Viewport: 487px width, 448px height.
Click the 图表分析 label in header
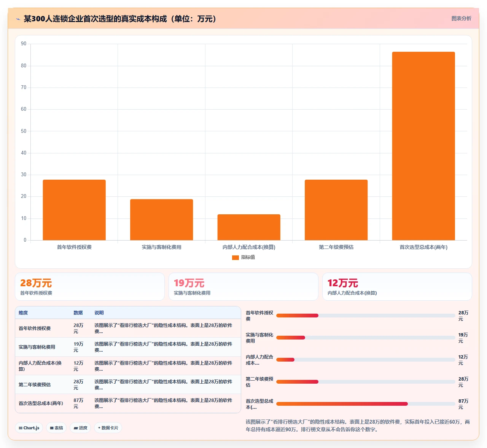point(461,18)
